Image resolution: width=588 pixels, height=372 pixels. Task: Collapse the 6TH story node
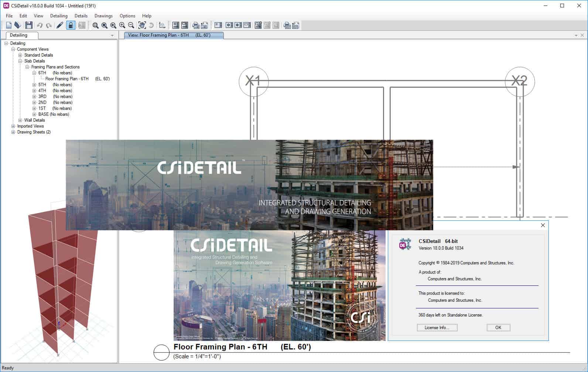click(x=34, y=73)
